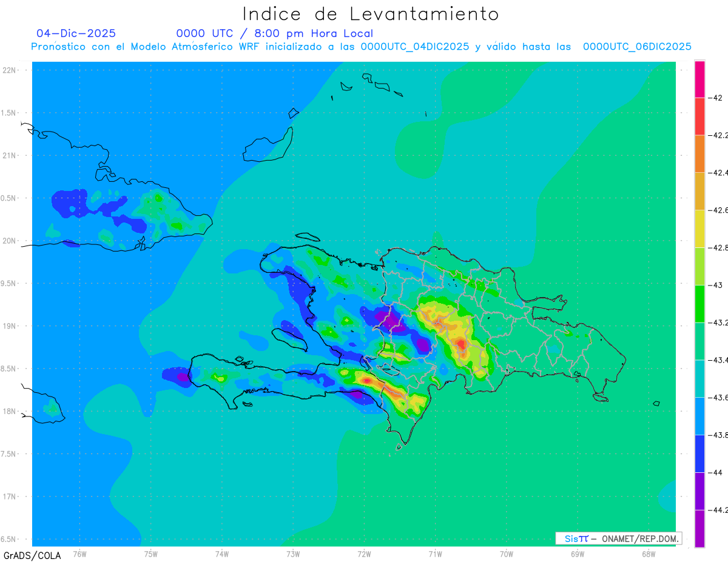Click the dark blue segment above -44
728x562 pixels.
(699, 453)
